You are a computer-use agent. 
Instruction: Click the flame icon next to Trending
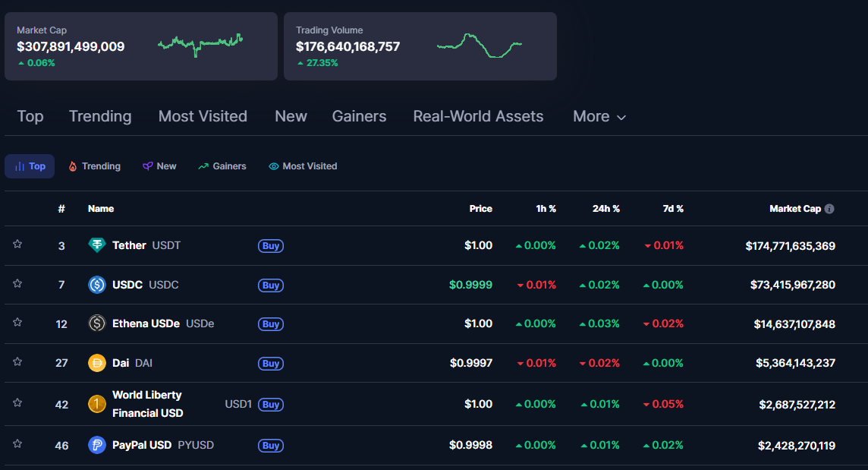(73, 166)
